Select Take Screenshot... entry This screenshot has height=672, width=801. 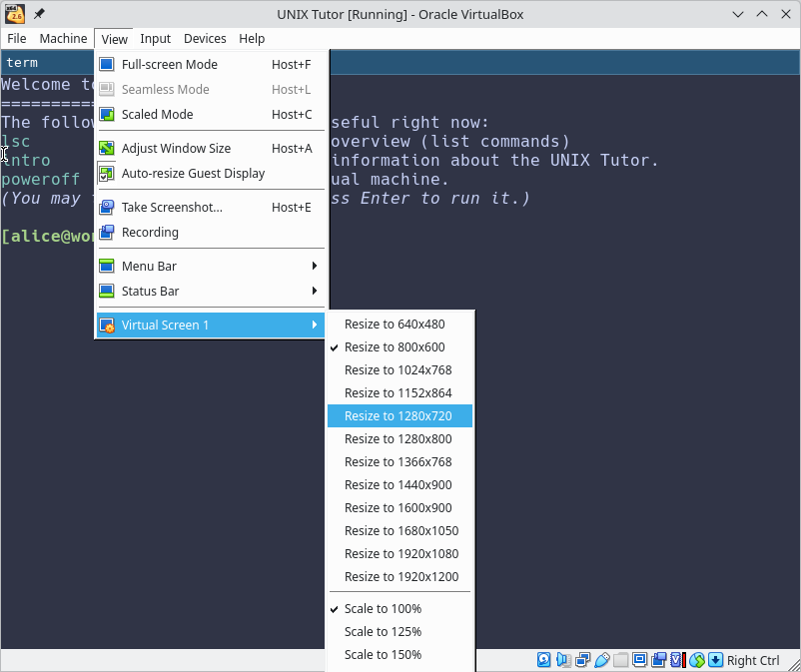211,208
